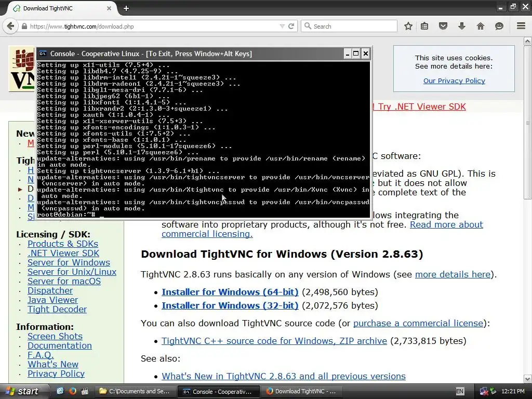Go back with the browser back arrow
The width and height of the screenshot is (532, 399).
tap(10, 26)
